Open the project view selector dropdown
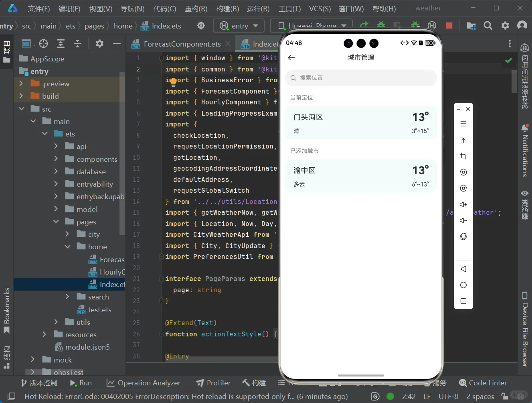Screen dimensions: 532x403 [x=28, y=44]
